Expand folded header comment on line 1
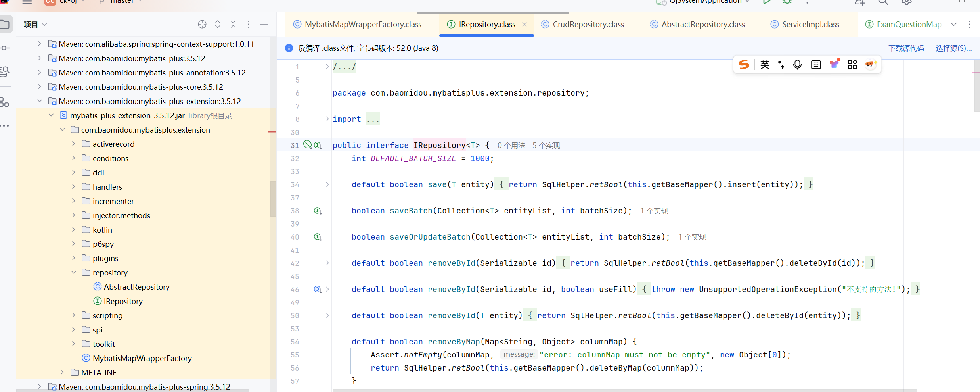This screenshot has height=392, width=980. pos(327,67)
